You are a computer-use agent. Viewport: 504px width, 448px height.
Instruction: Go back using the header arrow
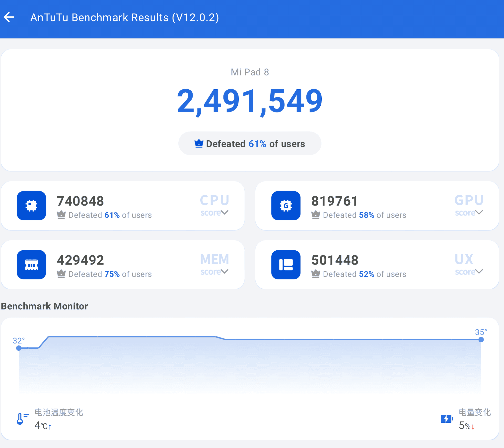click(9, 17)
